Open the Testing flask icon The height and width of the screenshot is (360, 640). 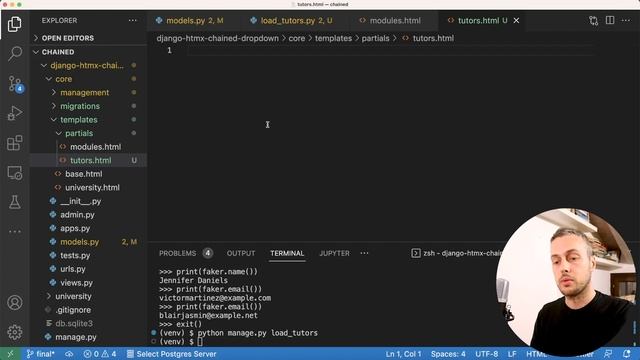(15, 202)
